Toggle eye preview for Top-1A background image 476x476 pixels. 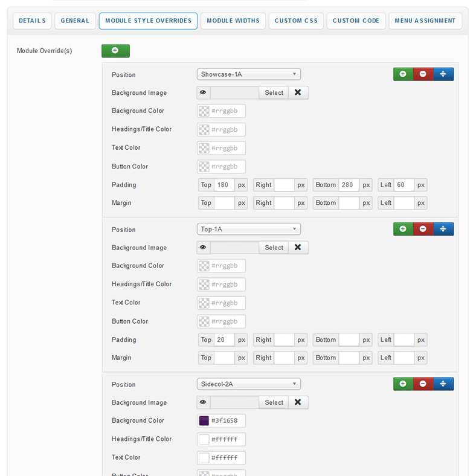pos(204,248)
